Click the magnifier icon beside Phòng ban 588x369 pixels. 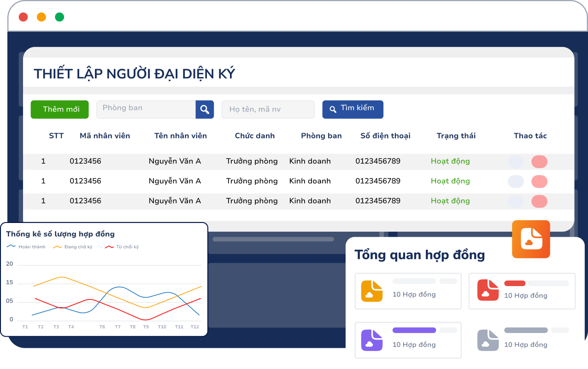click(205, 110)
